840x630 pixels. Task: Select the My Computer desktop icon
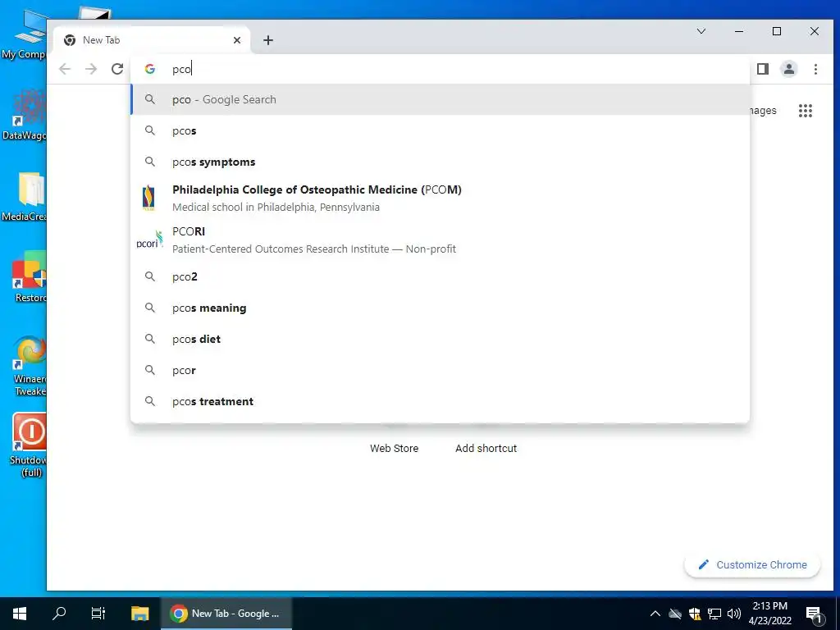click(x=24, y=36)
